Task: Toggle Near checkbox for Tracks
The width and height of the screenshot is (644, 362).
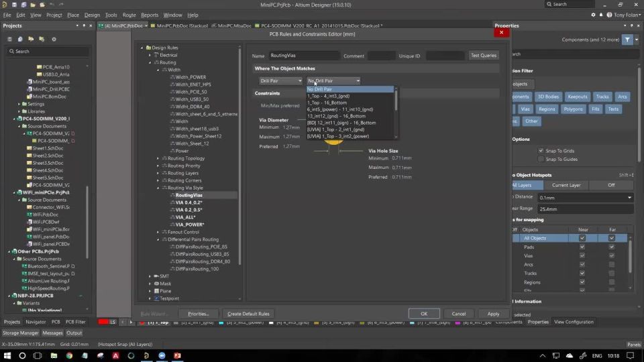Action: [582, 274]
